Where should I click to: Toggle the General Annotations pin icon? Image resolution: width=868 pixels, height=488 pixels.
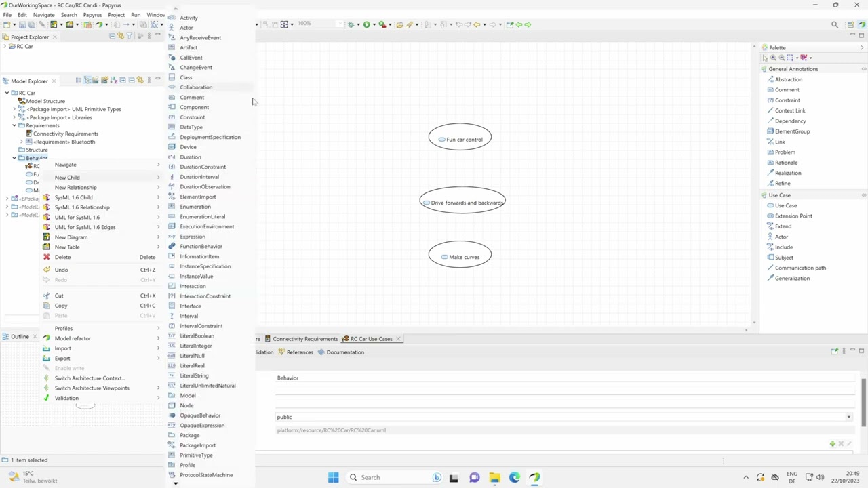pos(863,69)
